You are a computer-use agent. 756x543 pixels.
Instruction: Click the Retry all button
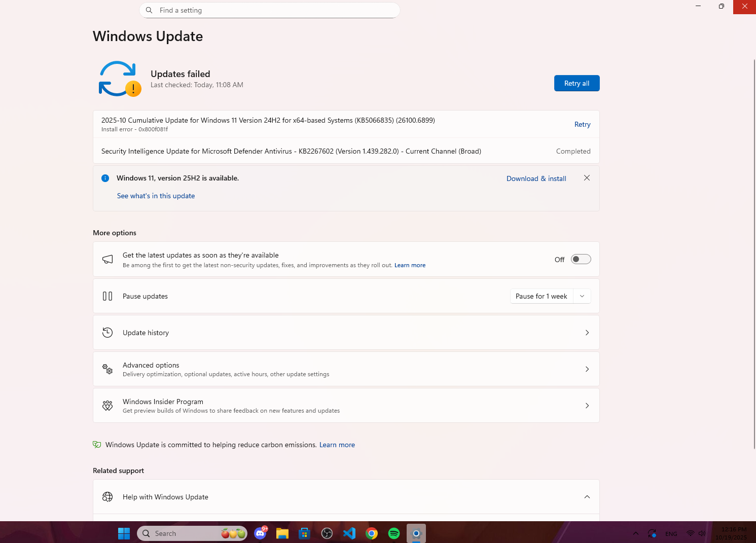(x=577, y=83)
